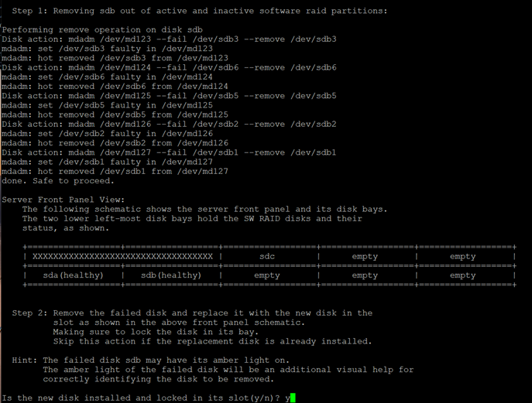This screenshot has height=403, width=532.
Task: Click the Step 2 instruction line
Action: [x=192, y=312]
